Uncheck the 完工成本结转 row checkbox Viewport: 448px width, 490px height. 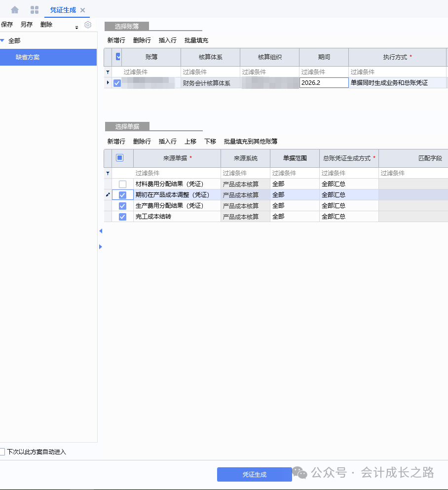[122, 217]
